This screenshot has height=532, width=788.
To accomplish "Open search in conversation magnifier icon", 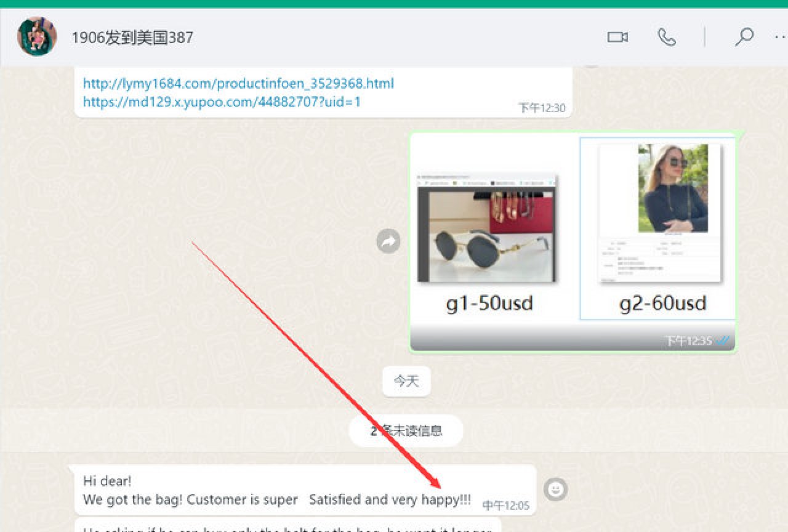I will point(744,38).
